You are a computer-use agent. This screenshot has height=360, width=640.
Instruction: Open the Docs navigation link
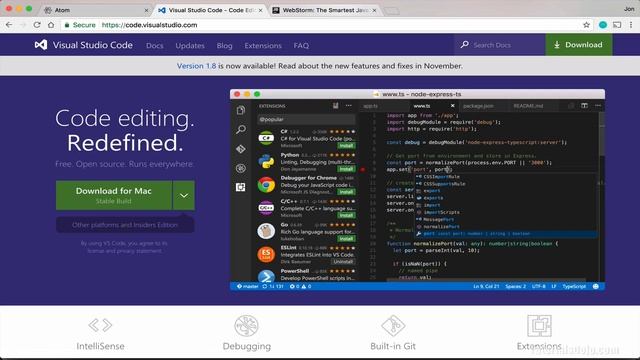155,45
